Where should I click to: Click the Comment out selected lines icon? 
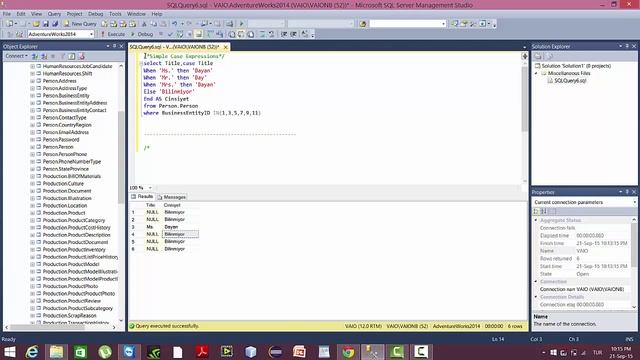tap(262, 34)
